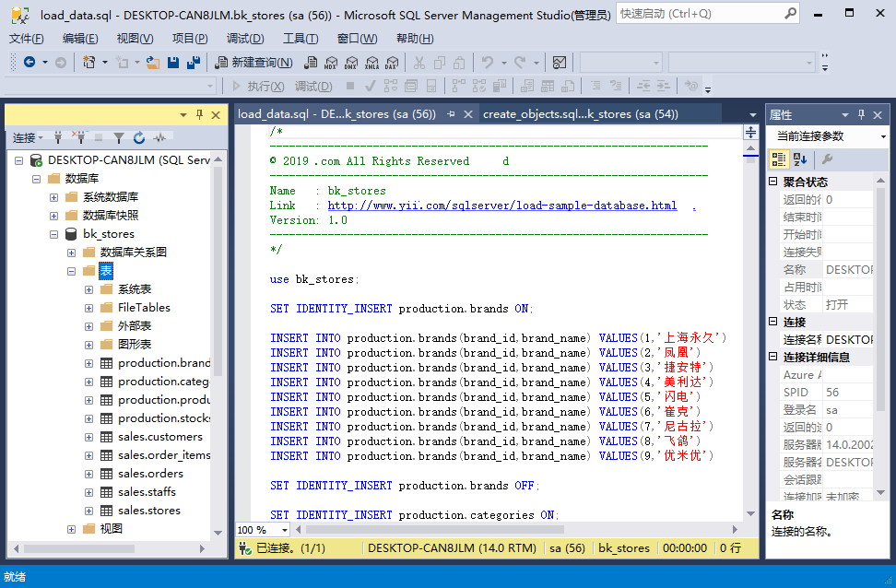This screenshot has width=896, height=588.
Task: Open the 文件(F) menu
Action: point(27,39)
